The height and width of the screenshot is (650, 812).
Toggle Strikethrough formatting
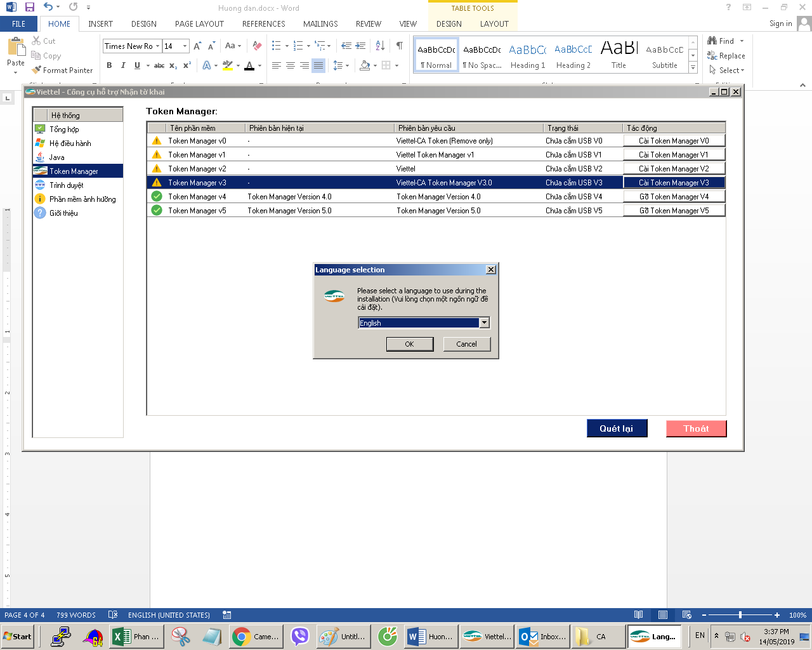[159, 65]
